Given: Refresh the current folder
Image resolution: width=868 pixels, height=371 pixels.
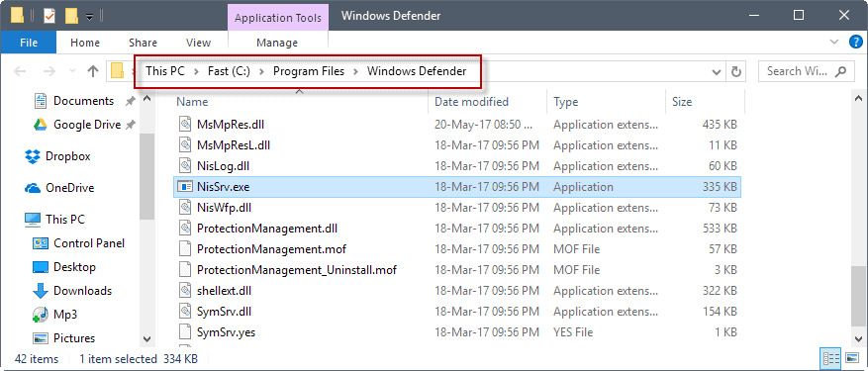Looking at the screenshot, I should (x=735, y=71).
